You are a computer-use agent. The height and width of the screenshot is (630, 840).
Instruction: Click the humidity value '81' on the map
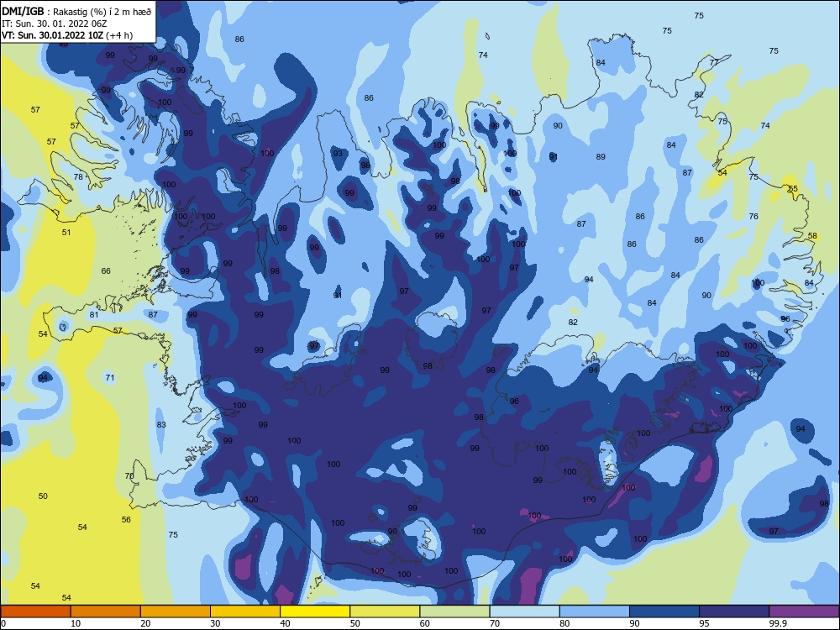(94, 315)
